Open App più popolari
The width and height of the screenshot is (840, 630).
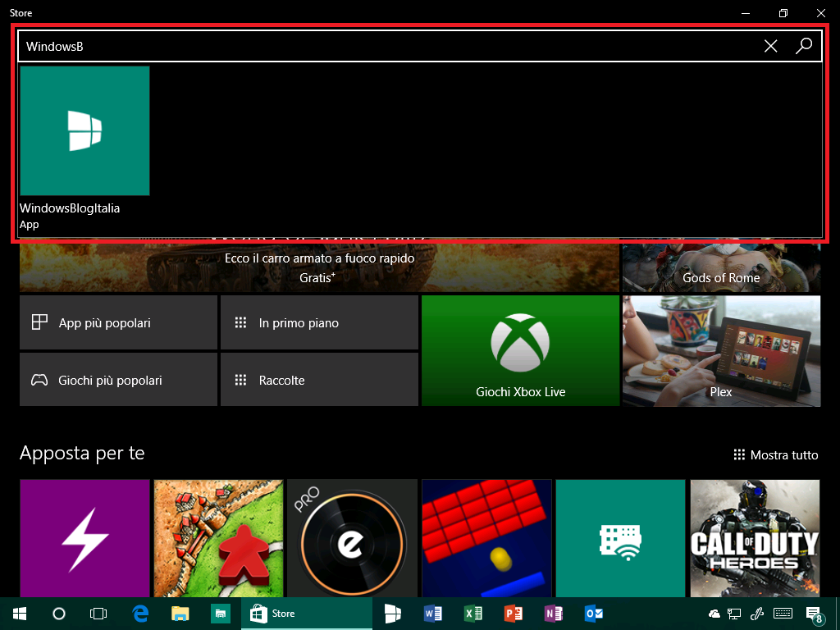pos(118,322)
